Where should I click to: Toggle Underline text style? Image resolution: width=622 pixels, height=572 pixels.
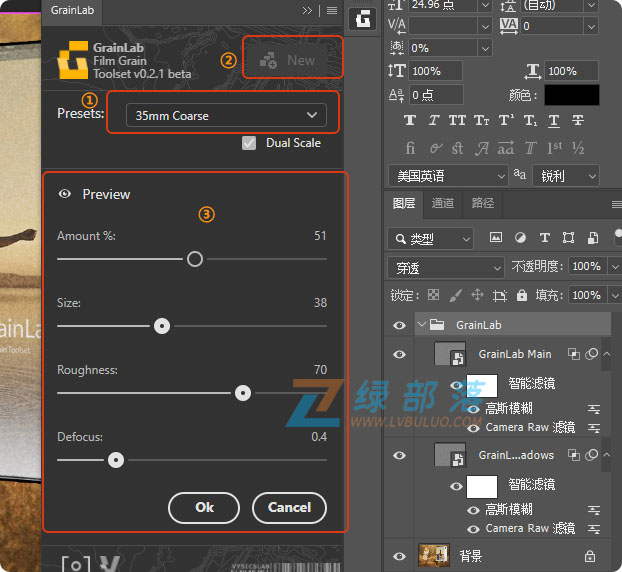554,120
